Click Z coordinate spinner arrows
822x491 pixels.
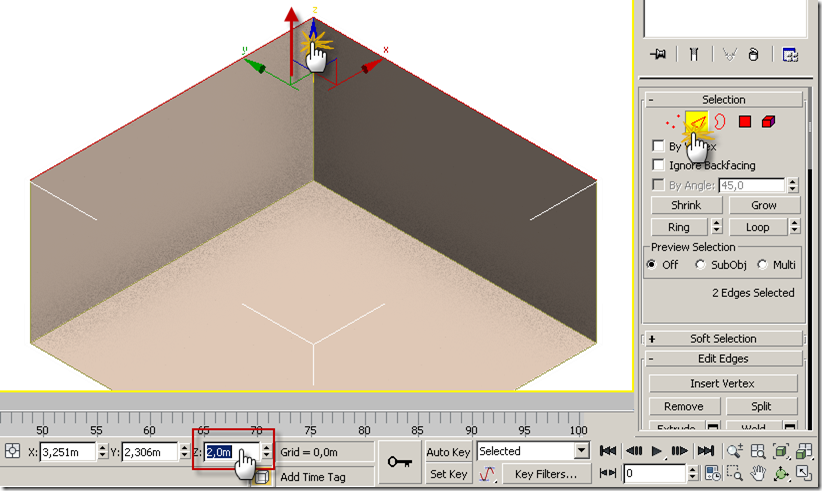point(267,451)
